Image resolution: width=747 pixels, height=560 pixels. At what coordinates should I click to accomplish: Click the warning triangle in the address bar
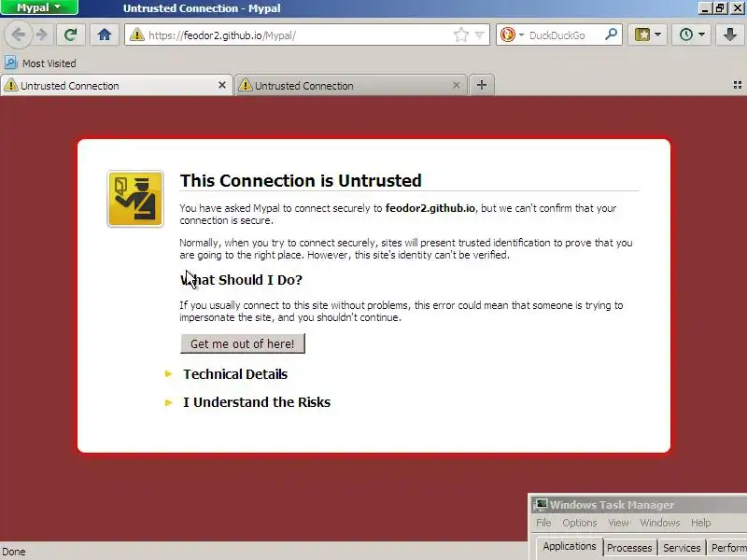[x=136, y=35]
